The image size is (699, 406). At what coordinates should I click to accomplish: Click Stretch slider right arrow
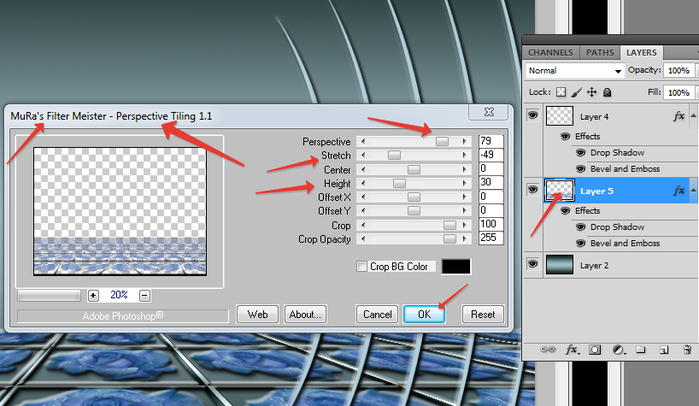pyautogui.click(x=465, y=155)
